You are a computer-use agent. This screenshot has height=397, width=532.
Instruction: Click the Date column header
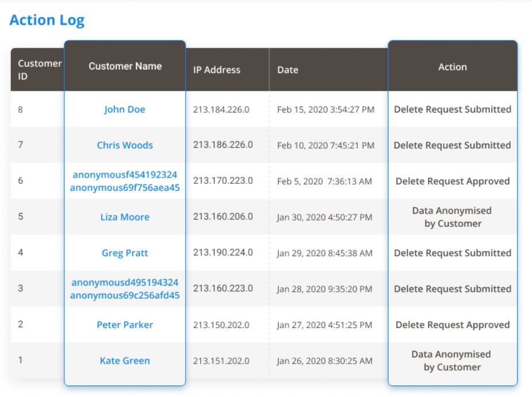[x=288, y=70]
